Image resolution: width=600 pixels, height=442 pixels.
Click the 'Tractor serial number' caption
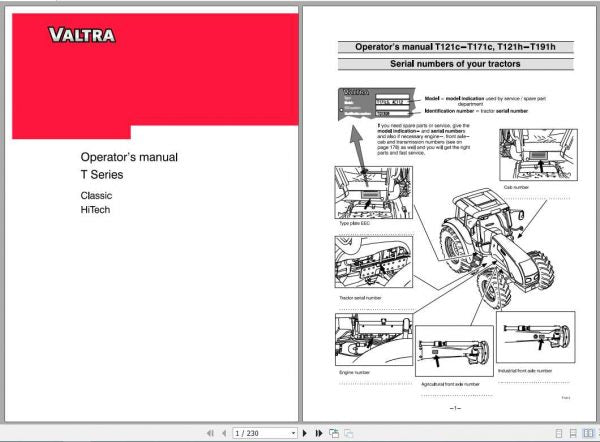pos(360,298)
